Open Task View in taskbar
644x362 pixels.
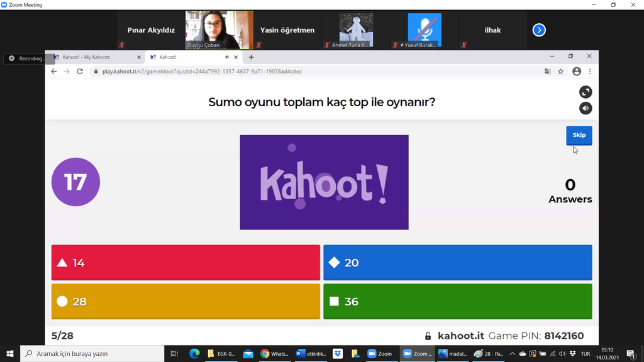tap(174, 353)
